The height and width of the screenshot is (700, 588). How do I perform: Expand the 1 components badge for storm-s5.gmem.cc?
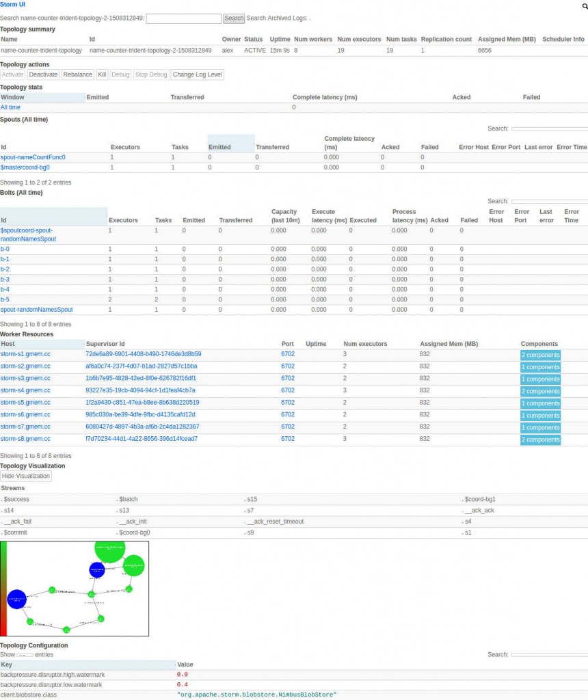pyautogui.click(x=540, y=403)
